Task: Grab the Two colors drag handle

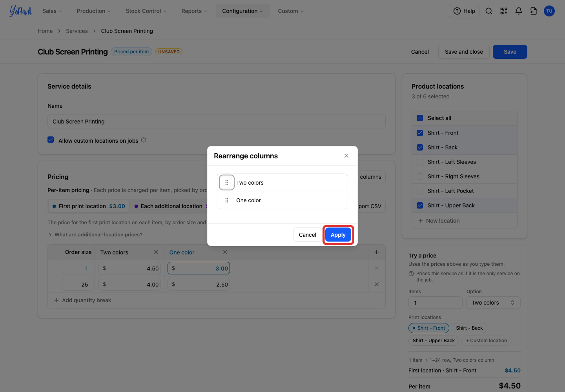Action: pos(227,183)
